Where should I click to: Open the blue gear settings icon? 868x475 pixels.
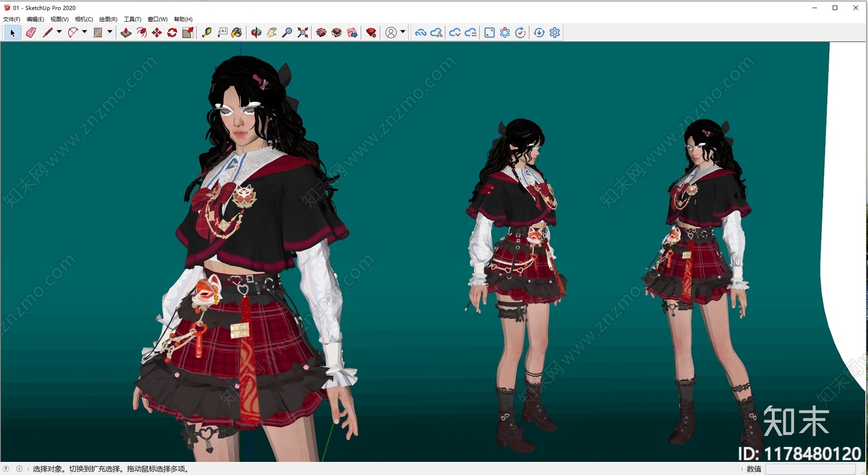coord(554,33)
